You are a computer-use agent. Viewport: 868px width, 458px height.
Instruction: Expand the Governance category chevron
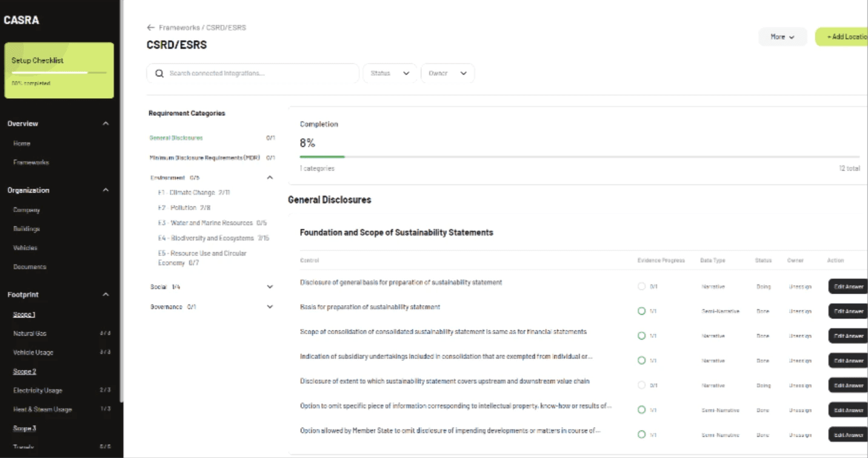pos(270,307)
